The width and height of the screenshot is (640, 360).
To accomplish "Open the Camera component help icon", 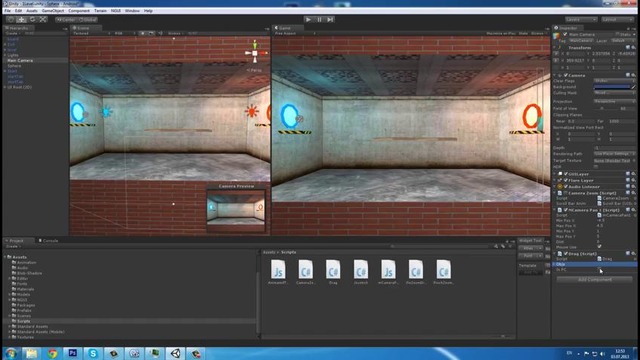I will pyautogui.click(x=628, y=76).
